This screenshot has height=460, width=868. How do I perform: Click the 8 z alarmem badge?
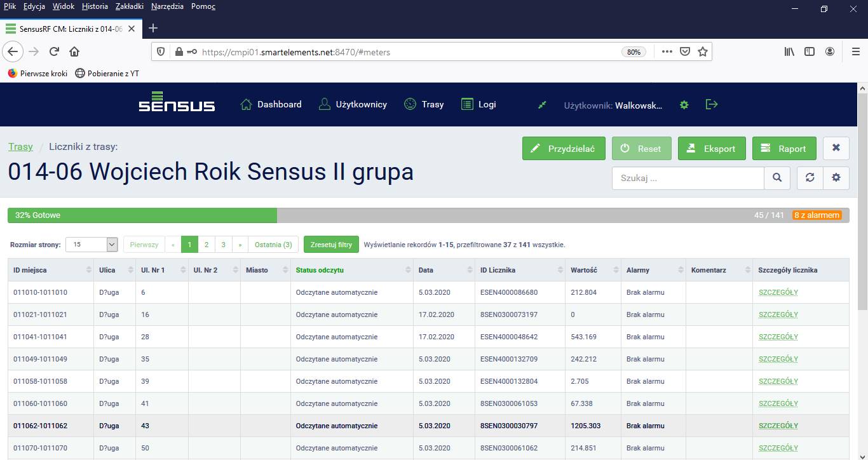tap(817, 215)
